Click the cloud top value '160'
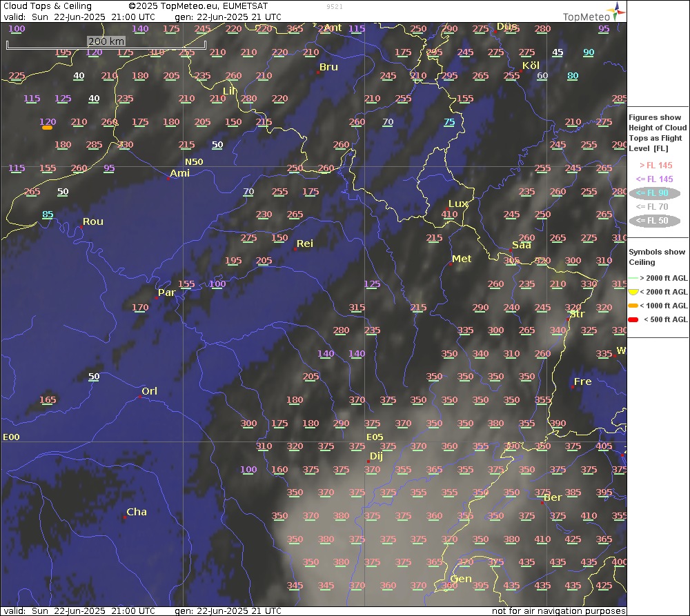 [279, 470]
